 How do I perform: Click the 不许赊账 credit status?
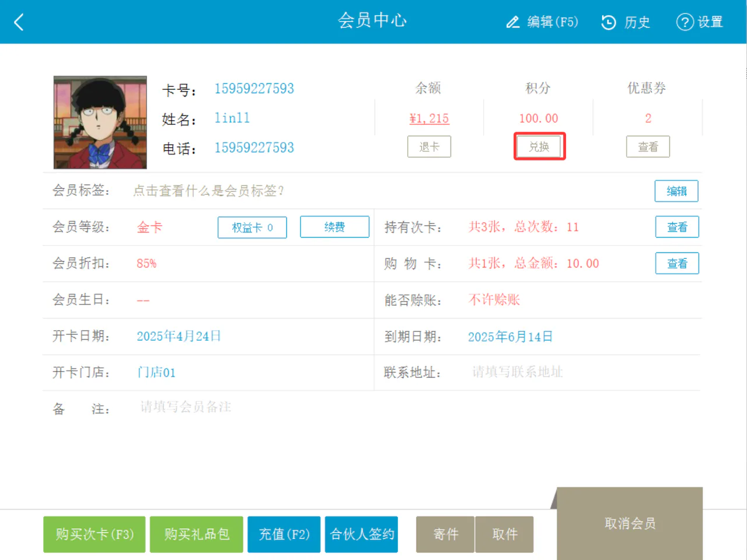click(494, 300)
